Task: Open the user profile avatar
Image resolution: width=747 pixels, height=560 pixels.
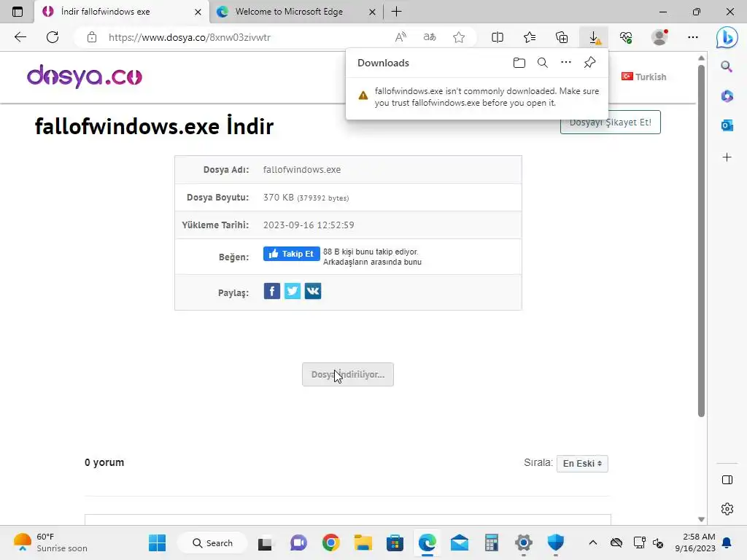Action: 659,37
